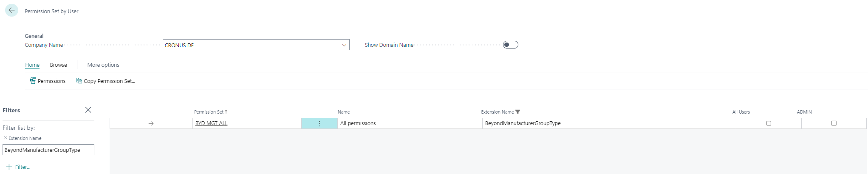The image size is (868, 174).
Task: Click the Permissions action icon
Action: [x=33, y=80]
